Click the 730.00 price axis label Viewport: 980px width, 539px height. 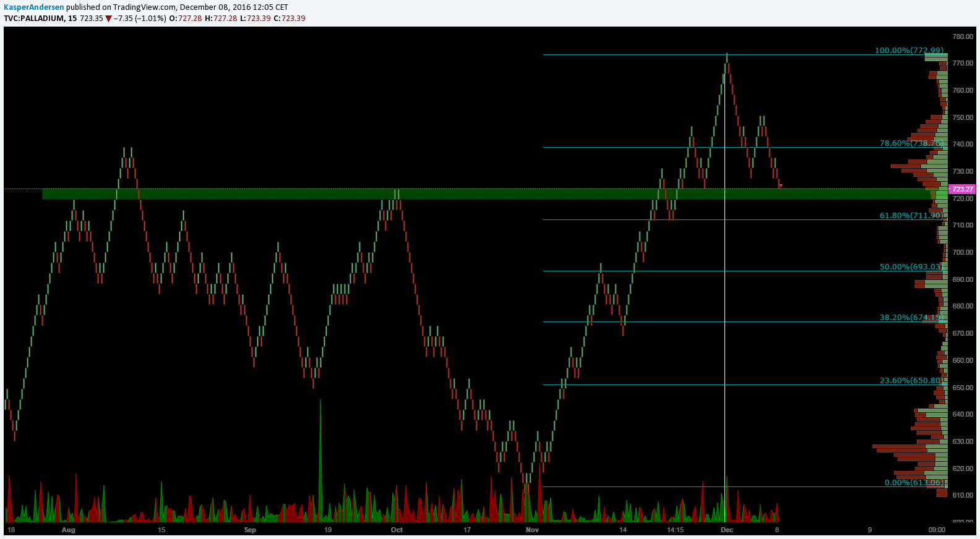coord(963,171)
